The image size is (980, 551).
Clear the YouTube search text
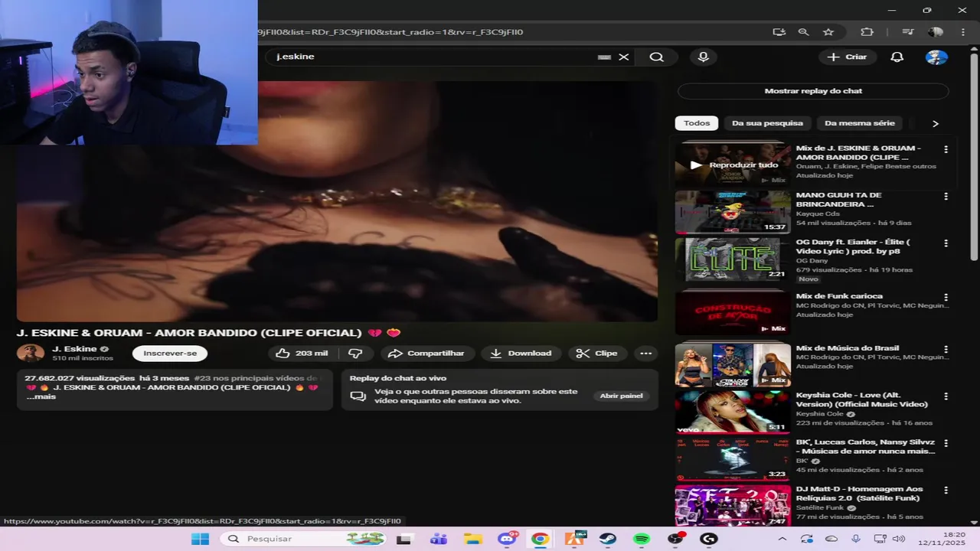click(624, 57)
